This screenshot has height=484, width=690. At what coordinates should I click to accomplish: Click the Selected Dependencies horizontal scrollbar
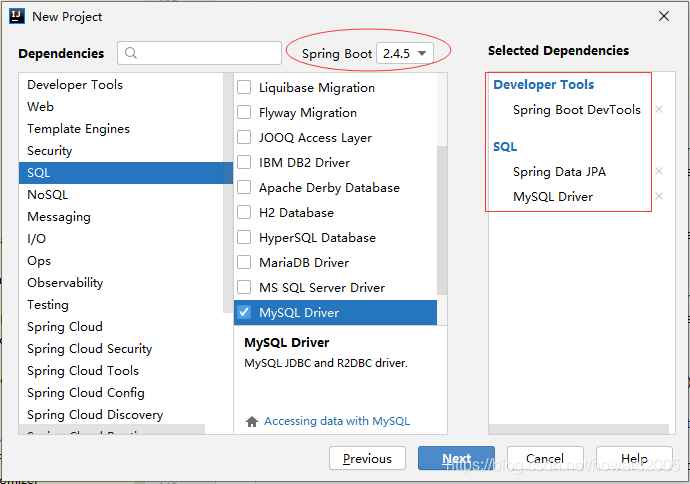click(x=579, y=429)
